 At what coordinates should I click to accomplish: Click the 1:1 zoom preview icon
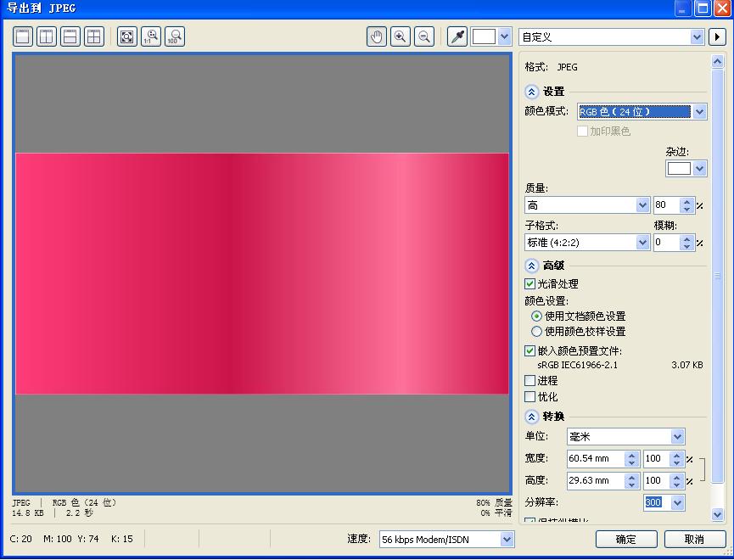click(x=150, y=36)
